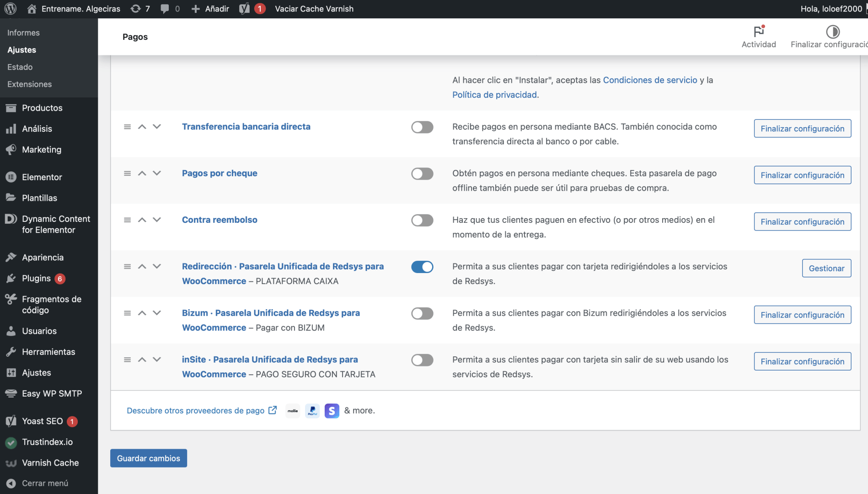Screen dimensions: 868x494
Task: Open Ajustes WooCommerce submenu item
Action: [21, 50]
